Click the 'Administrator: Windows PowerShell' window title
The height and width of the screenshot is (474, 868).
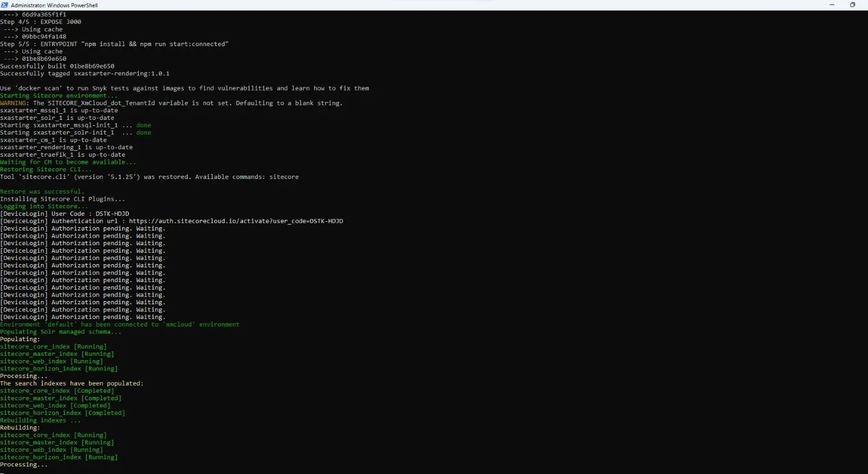click(x=54, y=5)
